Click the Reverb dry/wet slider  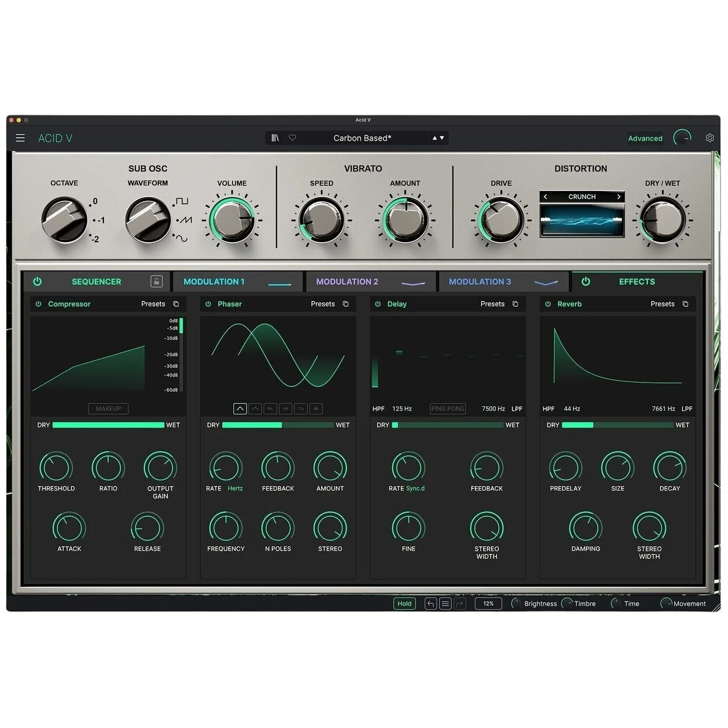click(x=618, y=425)
